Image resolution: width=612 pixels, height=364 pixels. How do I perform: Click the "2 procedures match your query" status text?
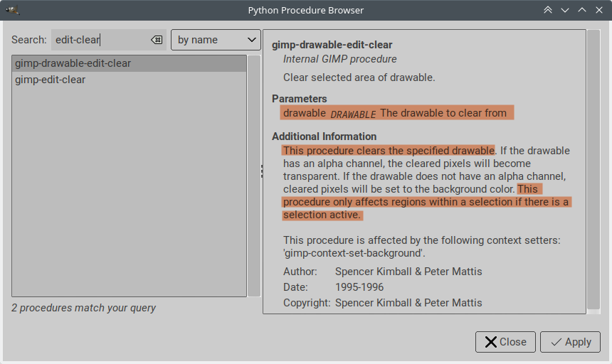pos(84,308)
